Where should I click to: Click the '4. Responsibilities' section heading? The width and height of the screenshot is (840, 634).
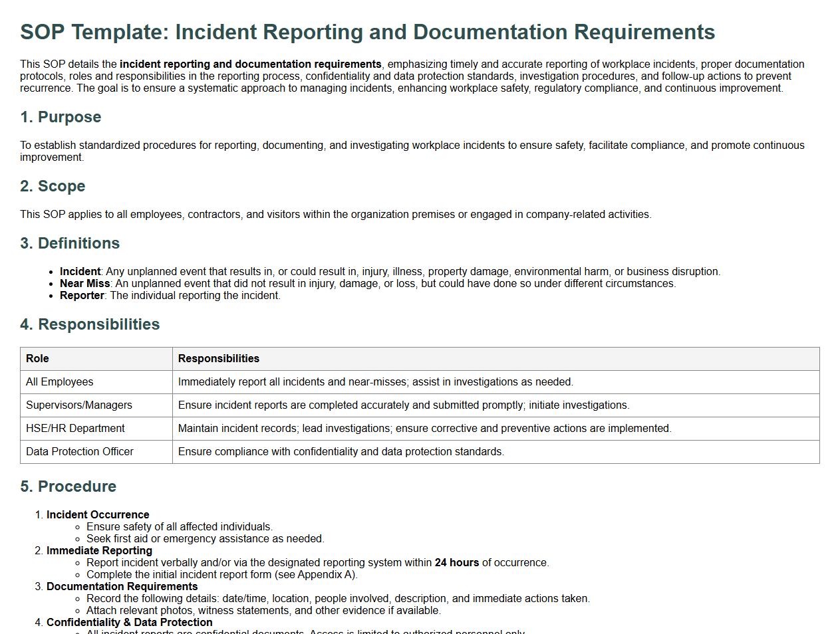pos(90,324)
